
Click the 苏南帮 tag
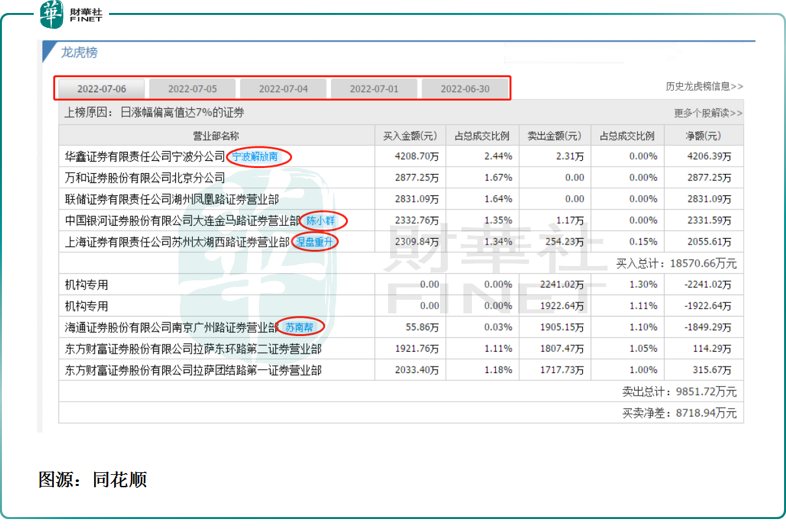pos(299,328)
